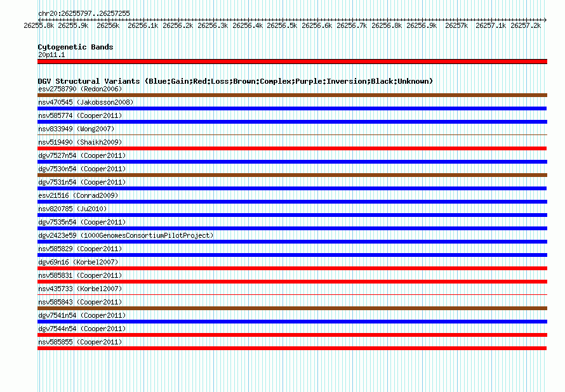
Task: Select the DGV Structural Variants track title
Action: [236, 81]
